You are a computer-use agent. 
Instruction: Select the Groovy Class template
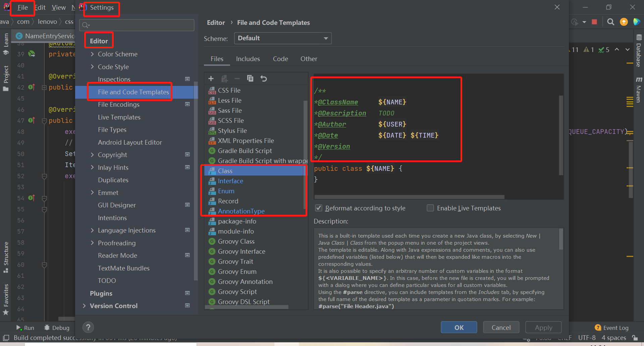click(x=236, y=241)
